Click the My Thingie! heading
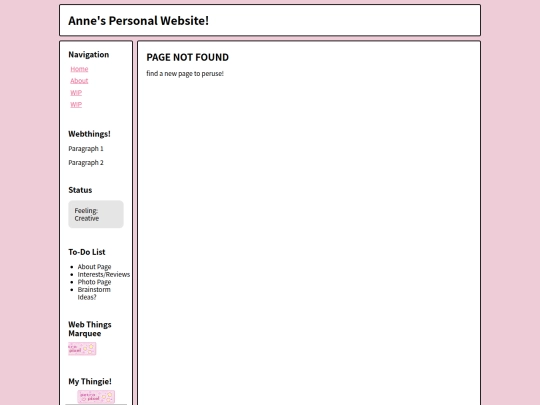This screenshot has height=405, width=540. pyautogui.click(x=90, y=381)
